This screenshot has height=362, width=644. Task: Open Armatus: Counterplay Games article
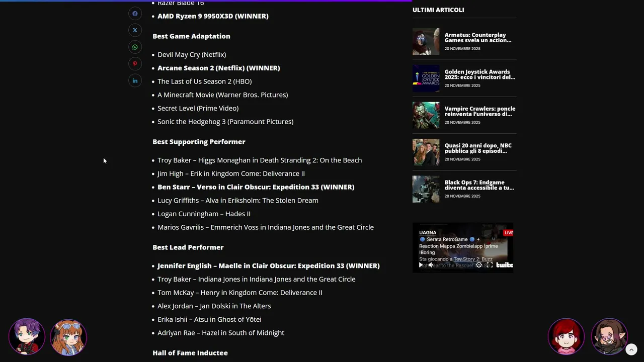click(x=478, y=38)
